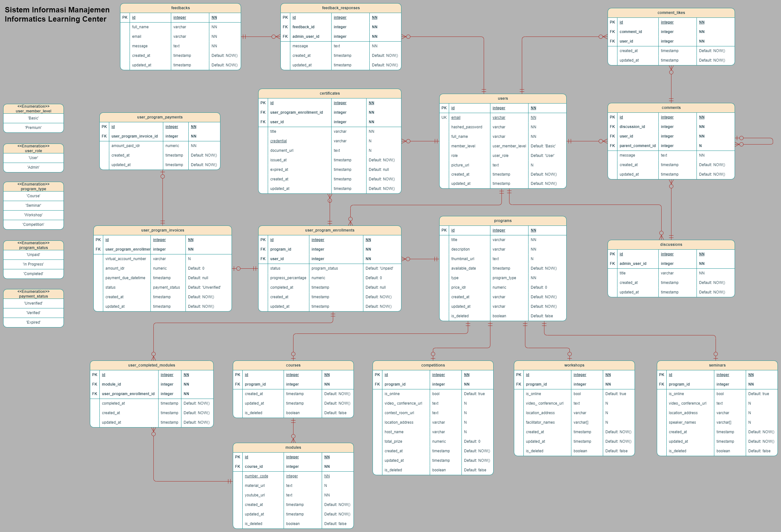The width and height of the screenshot is (781, 532).
Task: Click total_prize field in competitions table
Action: [x=393, y=441]
